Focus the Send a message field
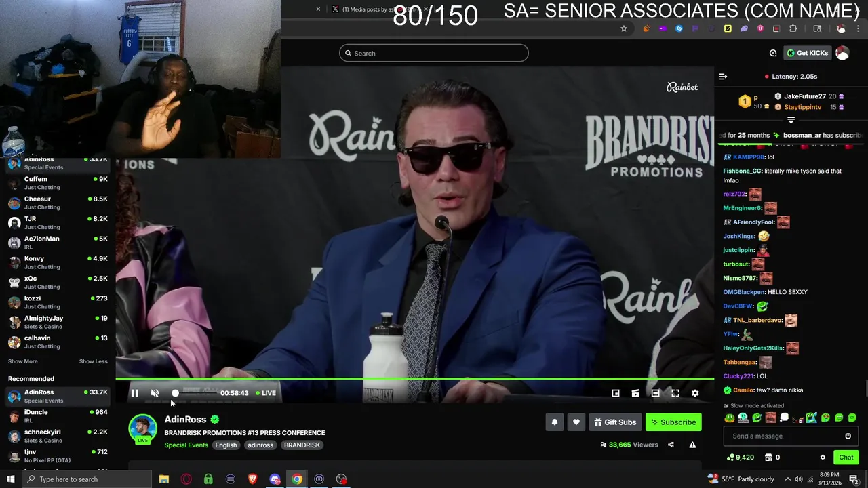This screenshot has width=868, height=488. tap(791, 436)
